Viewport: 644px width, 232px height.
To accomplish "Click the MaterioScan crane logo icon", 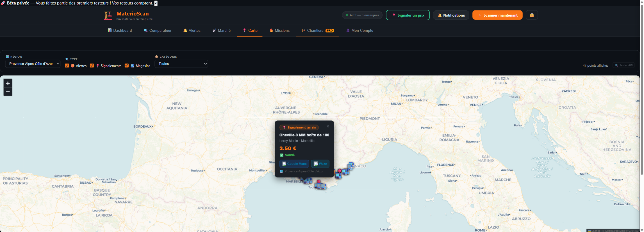I will tap(108, 15).
